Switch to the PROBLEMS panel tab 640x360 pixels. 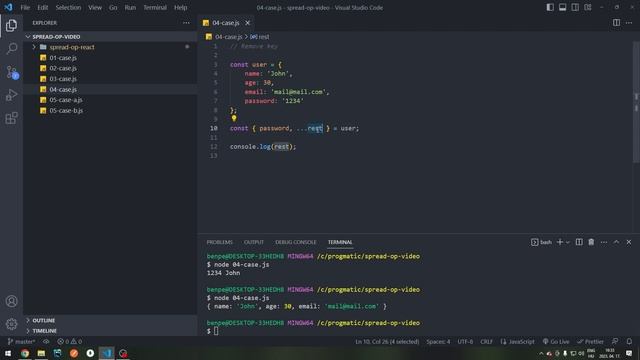(x=220, y=242)
